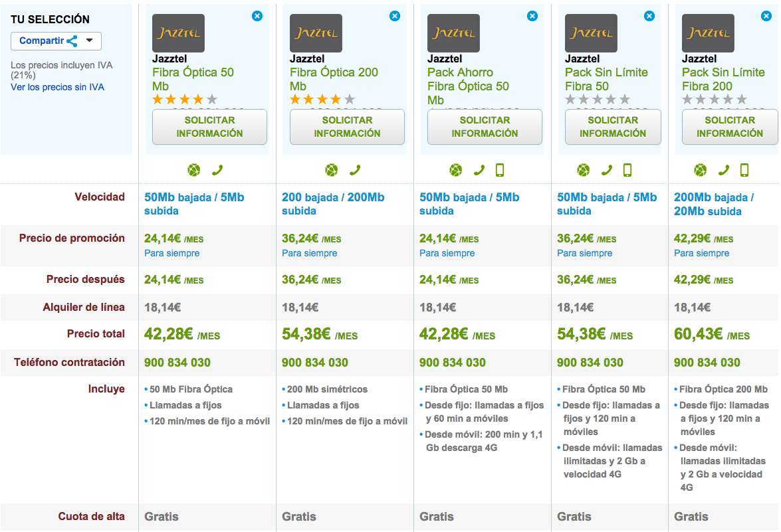Request information for Pack Ahorro Fibra Óptica 50
The width and height of the screenshot is (781, 532).
click(484, 127)
